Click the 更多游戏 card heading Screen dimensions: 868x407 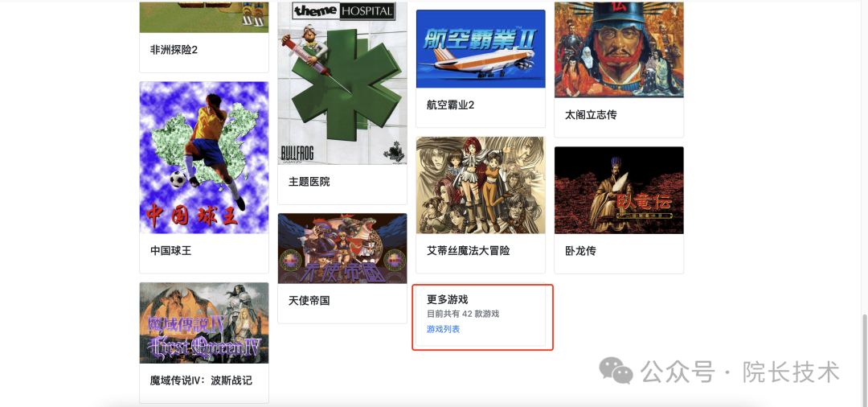(448, 299)
